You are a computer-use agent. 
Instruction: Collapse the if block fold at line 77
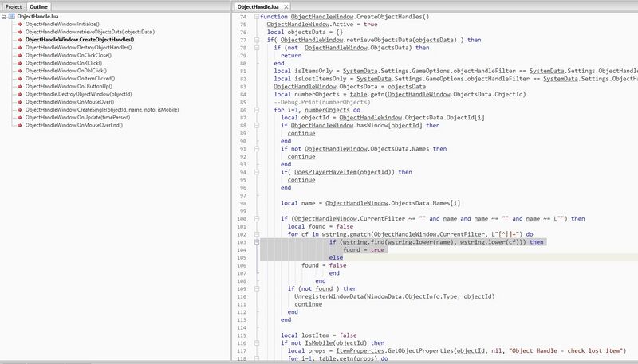pyautogui.click(x=257, y=40)
